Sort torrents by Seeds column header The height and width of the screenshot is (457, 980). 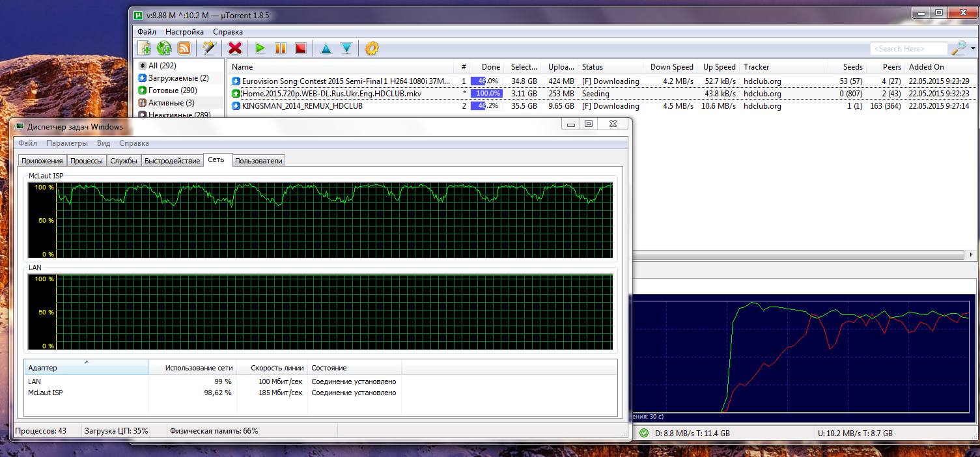(x=847, y=67)
